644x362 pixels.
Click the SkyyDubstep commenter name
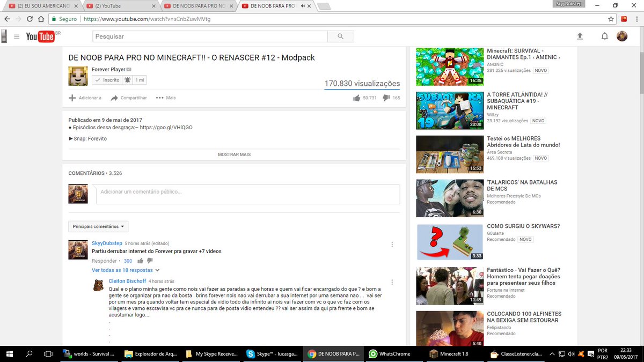(x=107, y=243)
